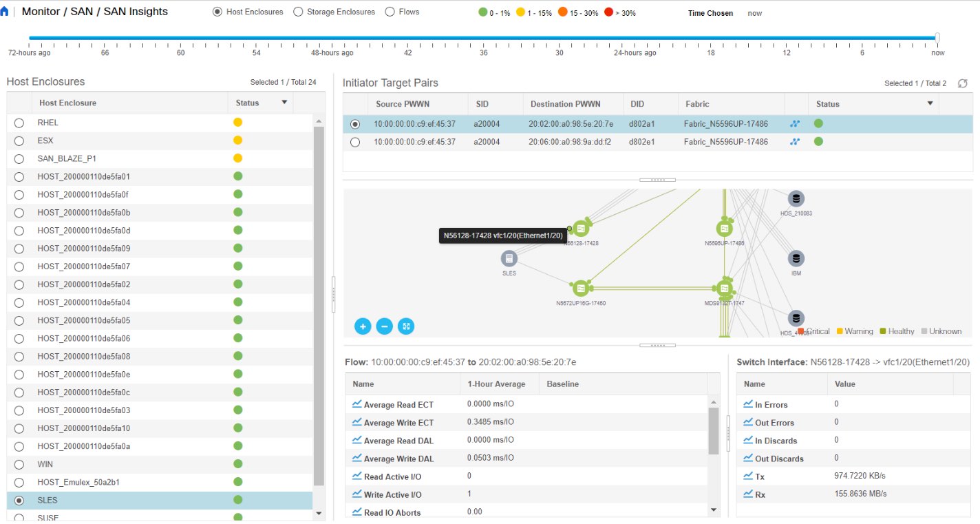Collapse the topology pane using the dotted handle
Viewport: 980px width, 524px height.
coord(658,180)
